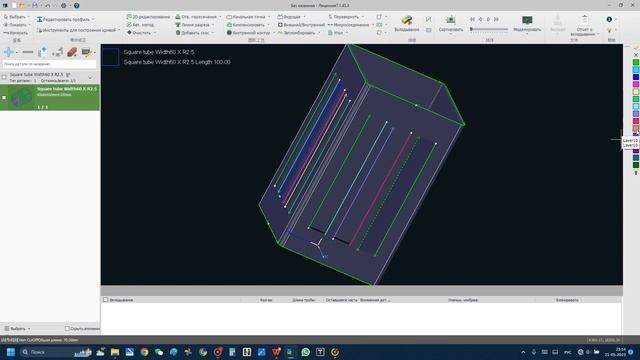Screen dimensions: 640x360
Task: Select the green layer color swatch
Action: coord(636,62)
